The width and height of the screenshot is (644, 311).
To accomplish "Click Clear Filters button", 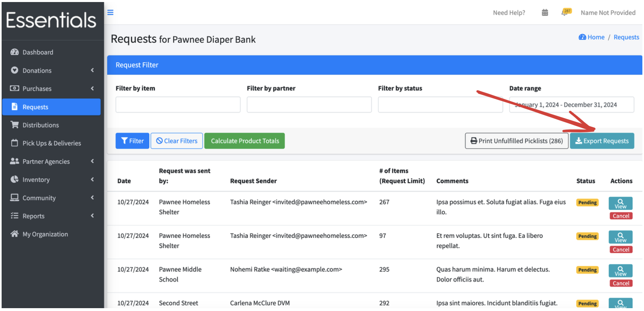I will click(177, 141).
